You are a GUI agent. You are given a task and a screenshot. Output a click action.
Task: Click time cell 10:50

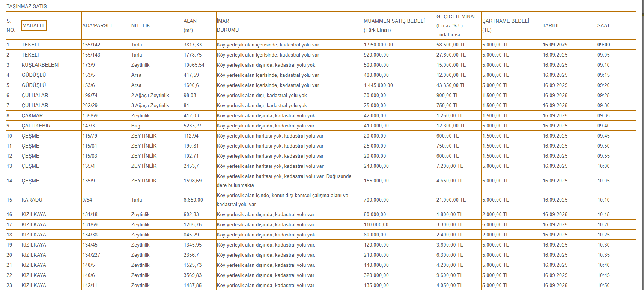604,285
